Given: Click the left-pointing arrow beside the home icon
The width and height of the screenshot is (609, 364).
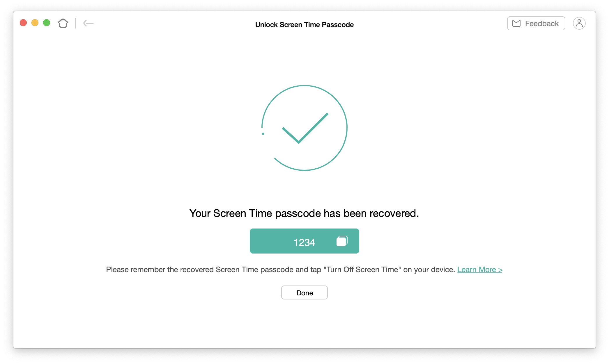Looking at the screenshot, I should tap(88, 23).
